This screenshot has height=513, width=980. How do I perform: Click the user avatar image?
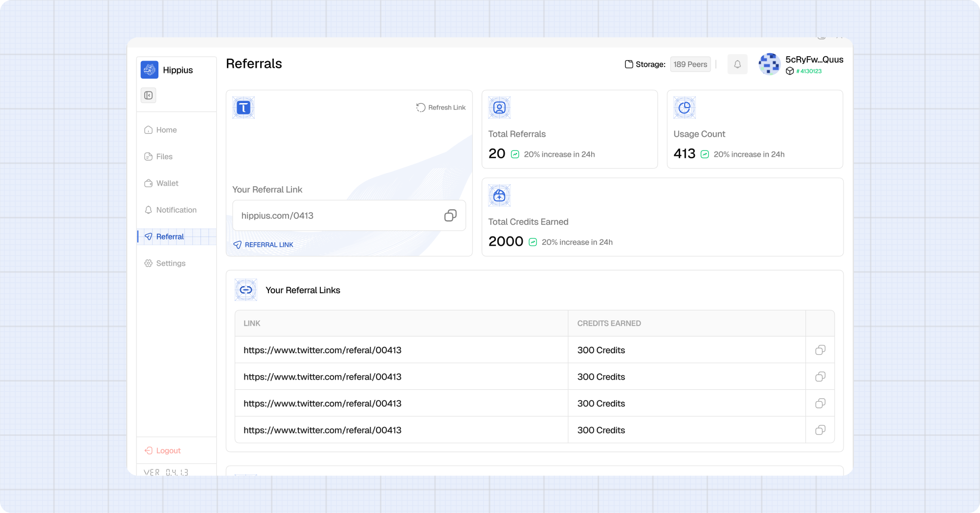click(769, 64)
